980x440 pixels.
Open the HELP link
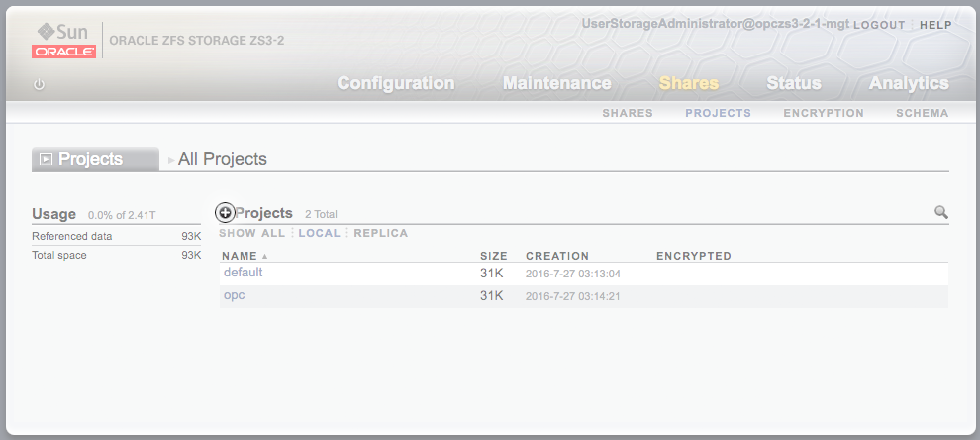(x=935, y=25)
